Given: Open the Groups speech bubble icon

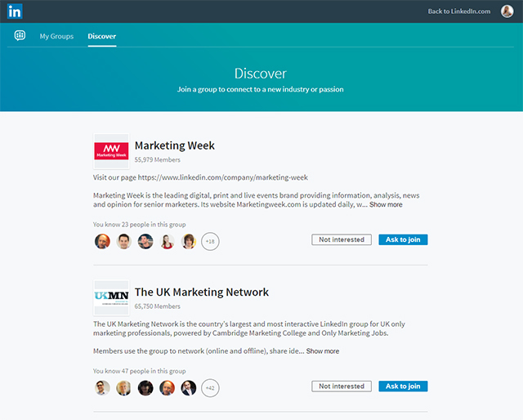Looking at the screenshot, I should pos(20,35).
